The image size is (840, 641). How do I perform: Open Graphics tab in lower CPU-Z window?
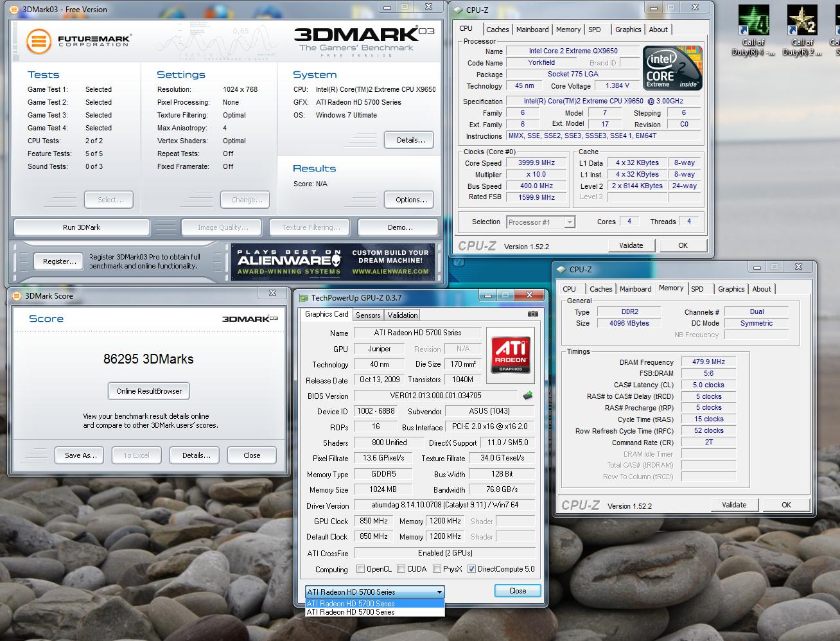[x=731, y=289]
